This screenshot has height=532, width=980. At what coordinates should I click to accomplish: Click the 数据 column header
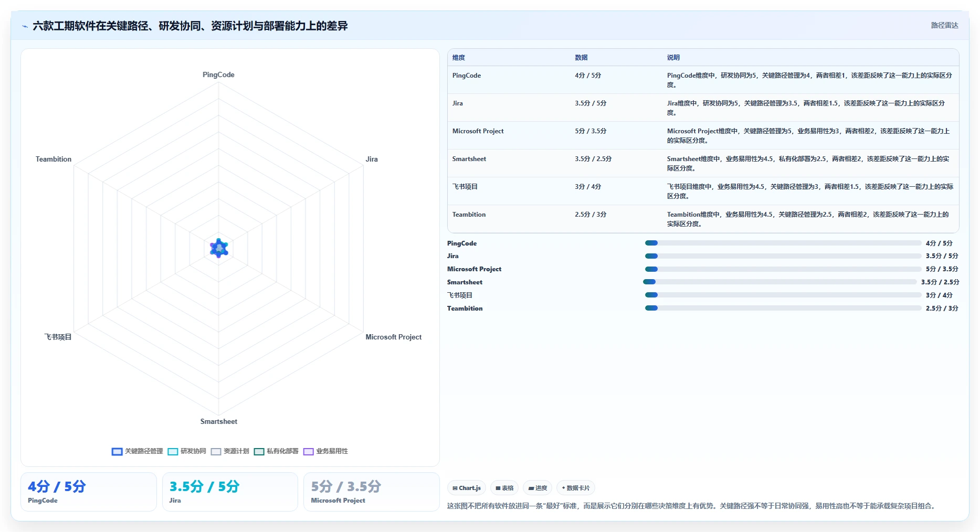click(581, 58)
